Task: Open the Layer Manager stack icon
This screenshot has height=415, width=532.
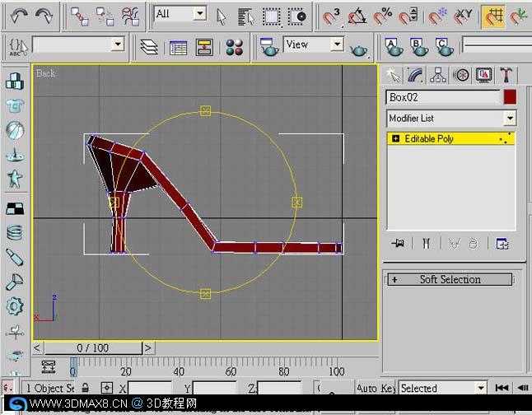Action: 149,47
